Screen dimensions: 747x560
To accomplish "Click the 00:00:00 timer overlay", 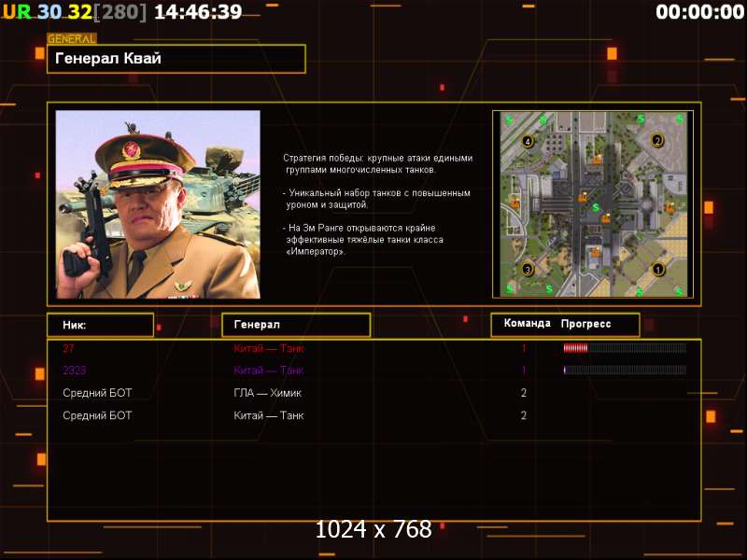I will tap(699, 12).
